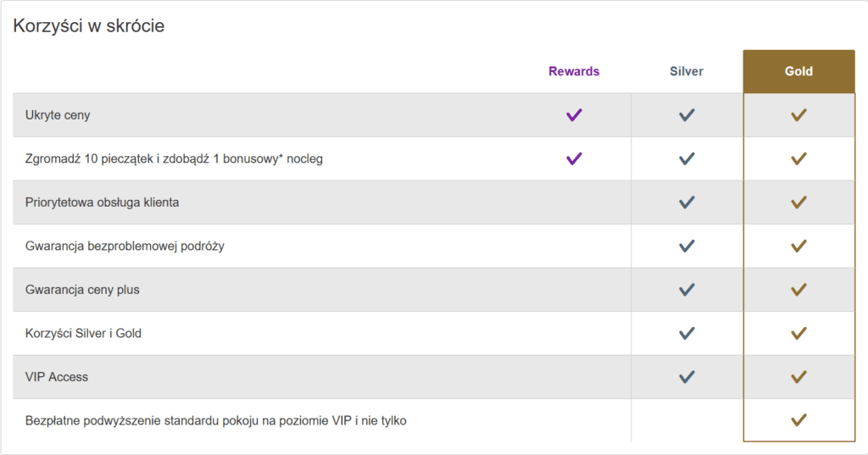Viewport: 868px width, 455px height.
Task: Select the Gold column header
Action: point(798,71)
